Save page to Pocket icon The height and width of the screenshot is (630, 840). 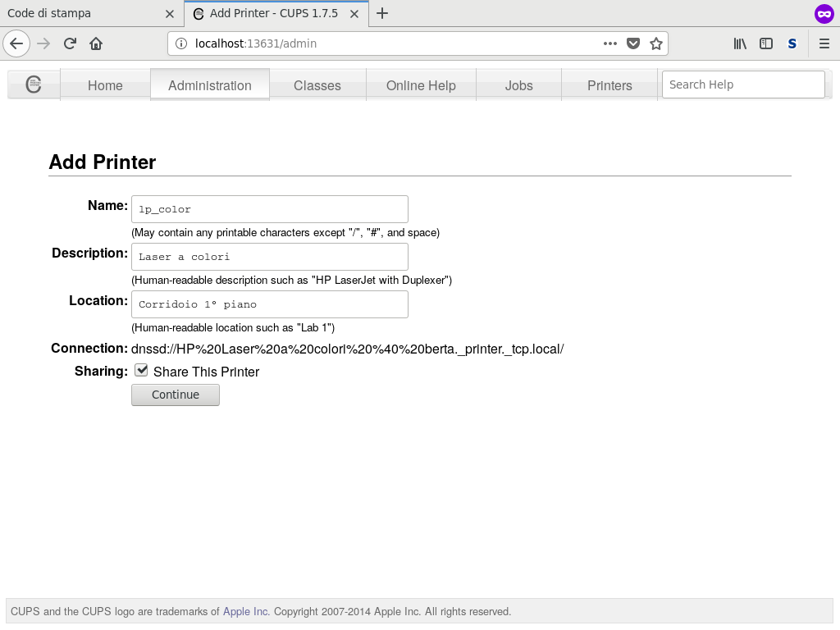[x=633, y=43]
